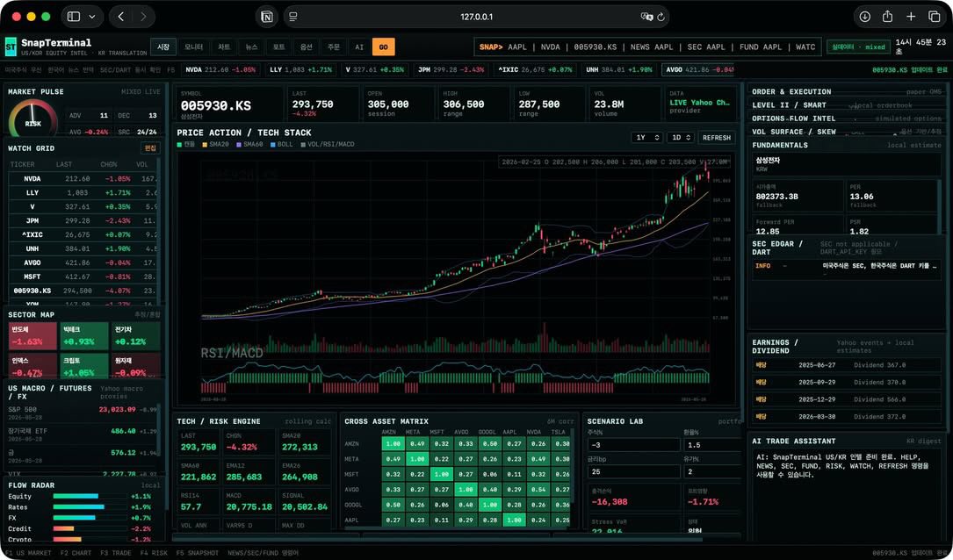The width and height of the screenshot is (953, 560).
Task: Select the AVGO ticker chip in tape
Action: pyautogui.click(x=697, y=70)
